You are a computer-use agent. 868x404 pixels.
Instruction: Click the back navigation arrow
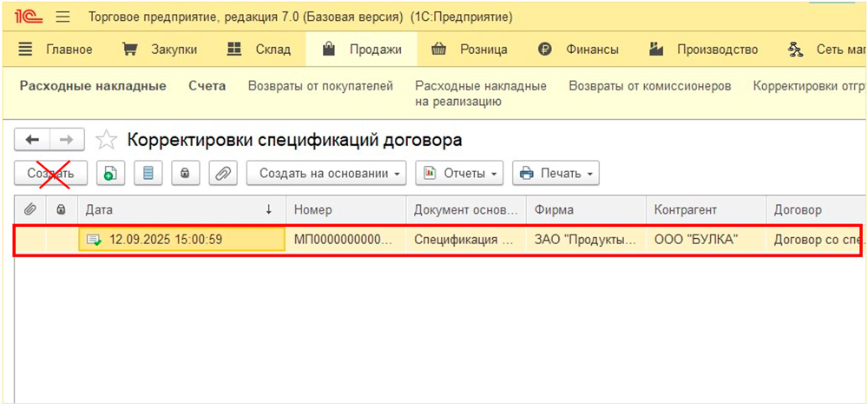(32, 140)
